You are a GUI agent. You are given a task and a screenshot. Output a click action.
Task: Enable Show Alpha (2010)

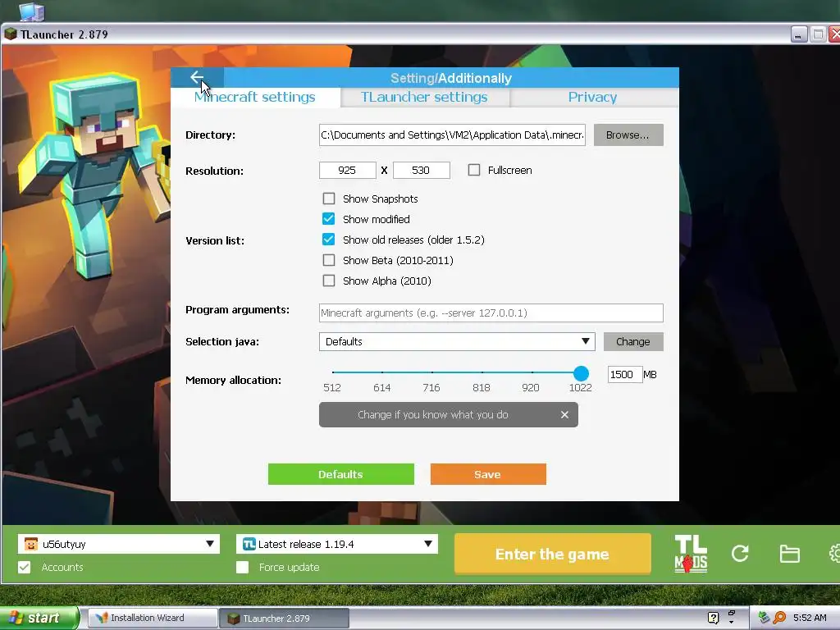pos(328,281)
